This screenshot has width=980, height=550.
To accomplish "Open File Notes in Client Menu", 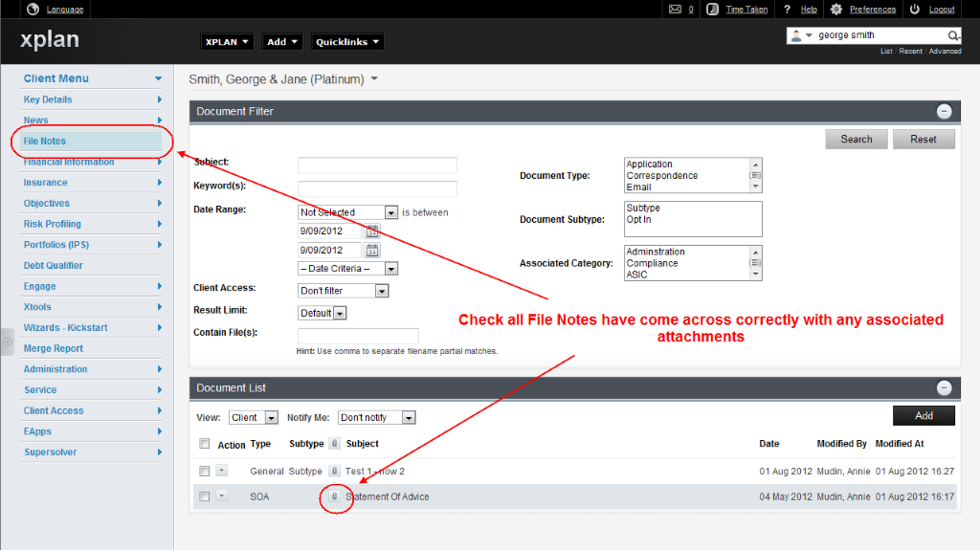I will (91, 142).
